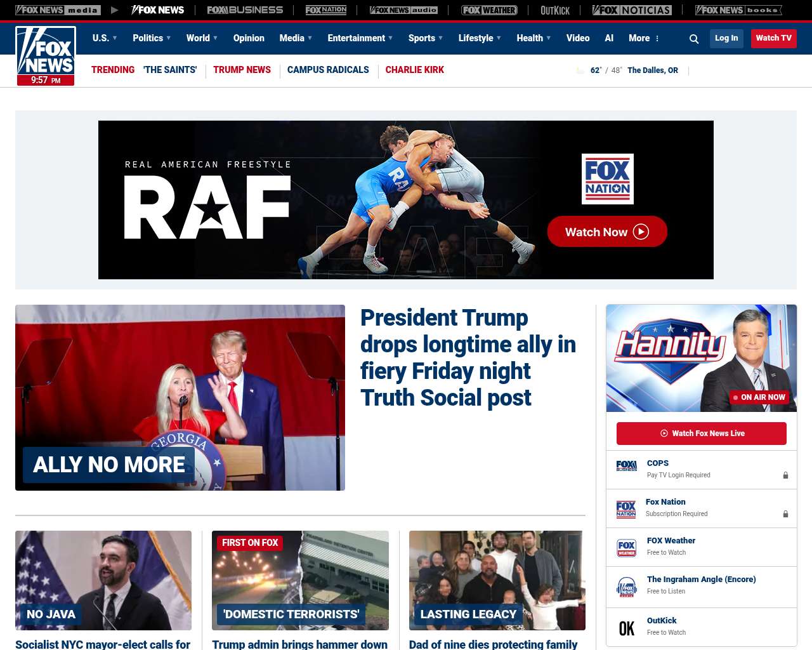812x650 pixels.
Task: Click the Watch TV button
Action: [x=774, y=38]
